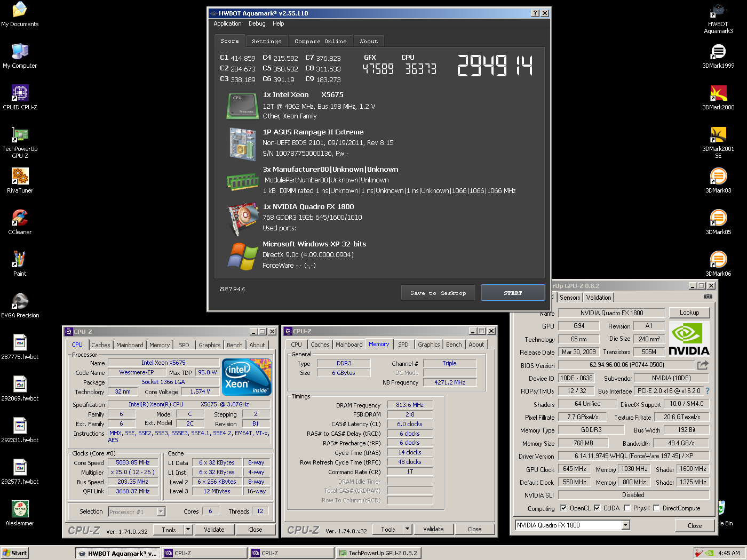Open the Aleslammer desktop icon
The width and height of the screenshot is (747, 560).
click(x=20, y=513)
